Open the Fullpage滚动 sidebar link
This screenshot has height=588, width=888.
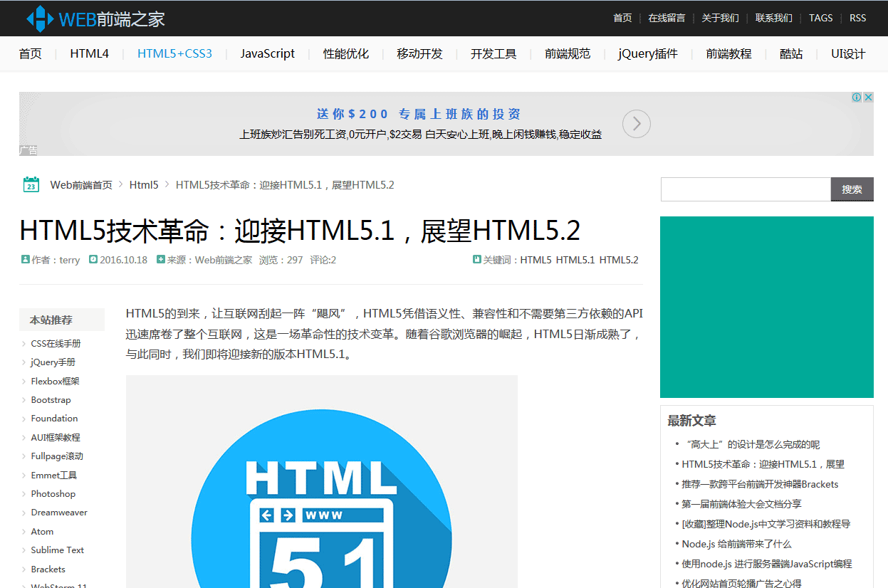pyautogui.click(x=57, y=456)
